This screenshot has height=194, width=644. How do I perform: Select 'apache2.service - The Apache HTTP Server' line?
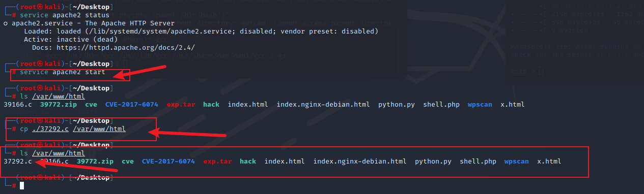93,23
